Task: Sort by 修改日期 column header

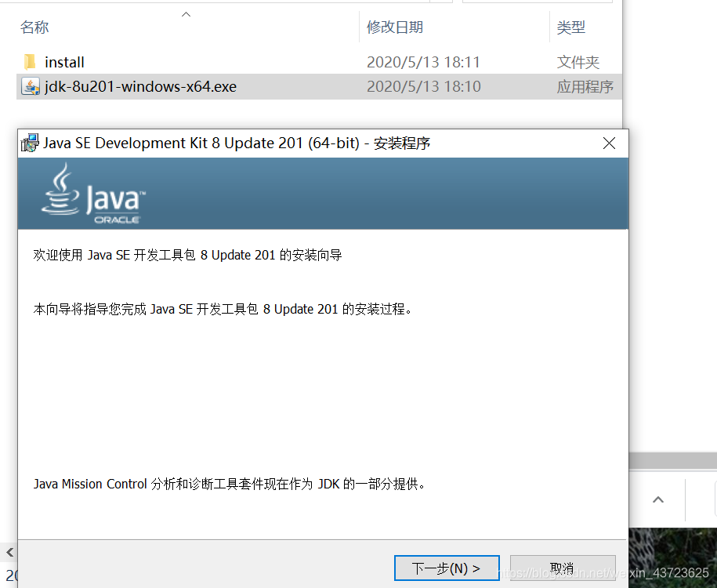Action: tap(395, 27)
